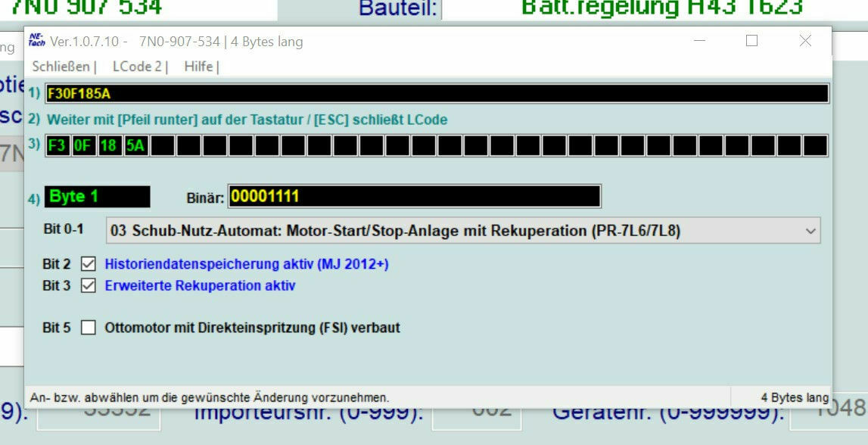Click the Historiendatenspeicherung aktiv (MJ 2012+) label
Viewport: 868px width, 445px height.
247,264
